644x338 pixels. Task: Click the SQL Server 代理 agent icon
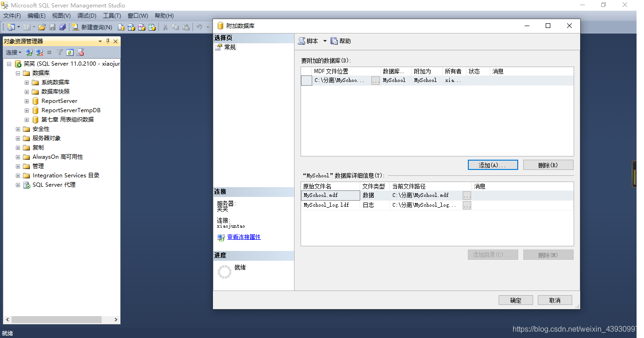pos(27,185)
